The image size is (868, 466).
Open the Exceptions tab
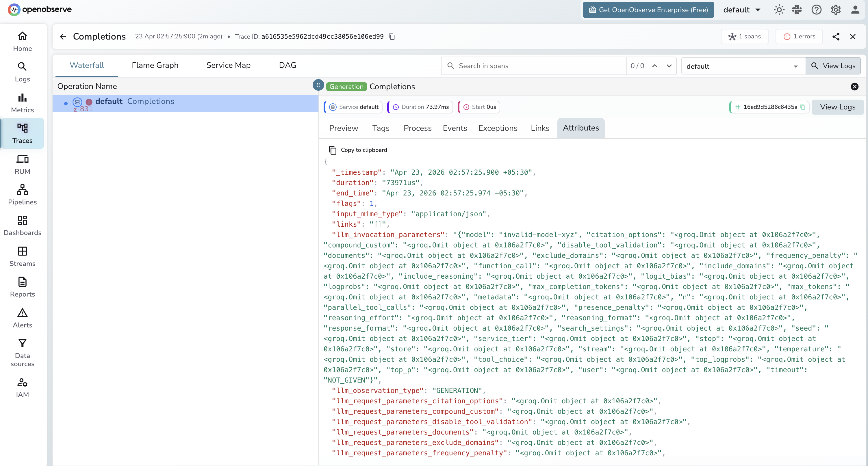[x=498, y=128]
